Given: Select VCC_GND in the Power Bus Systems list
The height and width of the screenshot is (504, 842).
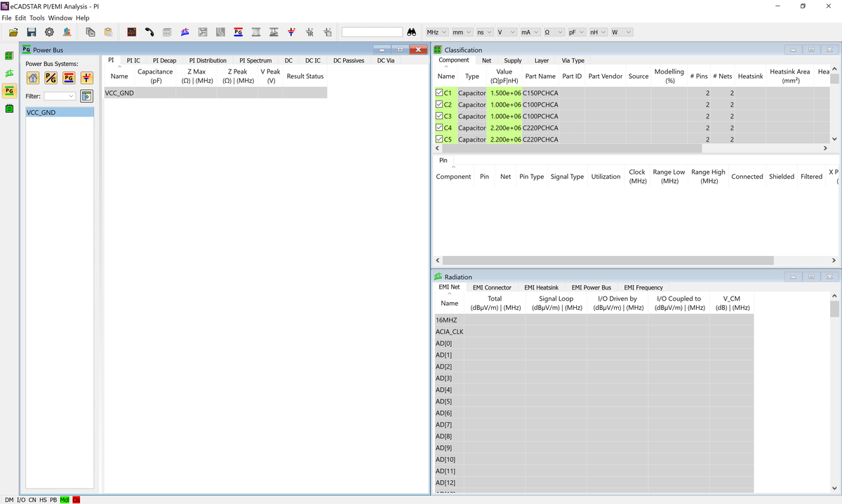Looking at the screenshot, I should (60, 112).
